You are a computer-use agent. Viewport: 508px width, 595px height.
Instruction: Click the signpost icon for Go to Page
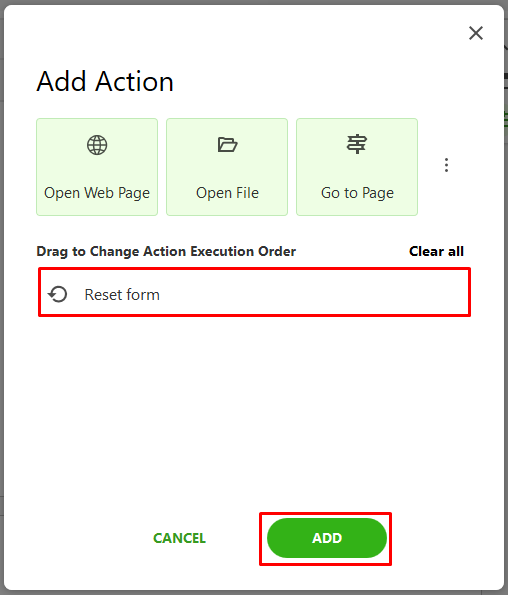(357, 144)
